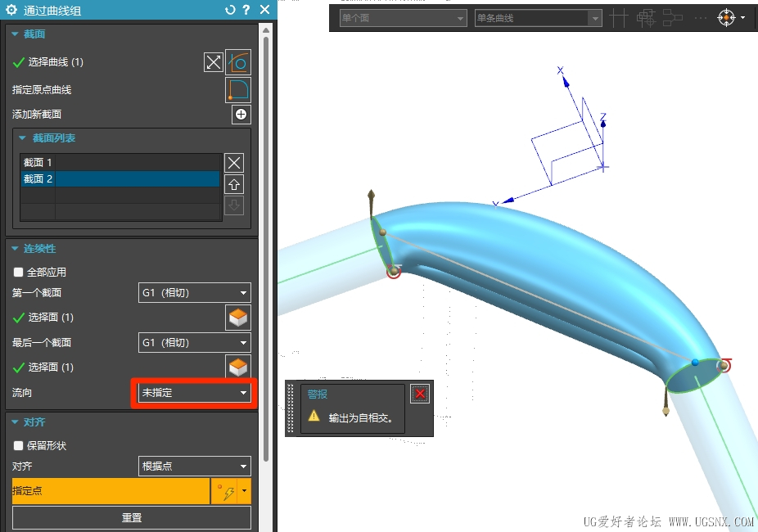Collapse the 连续性 section

click(x=15, y=249)
